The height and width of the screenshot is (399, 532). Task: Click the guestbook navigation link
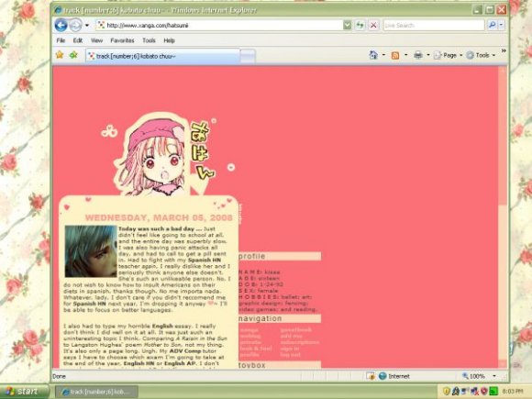pyautogui.click(x=296, y=329)
